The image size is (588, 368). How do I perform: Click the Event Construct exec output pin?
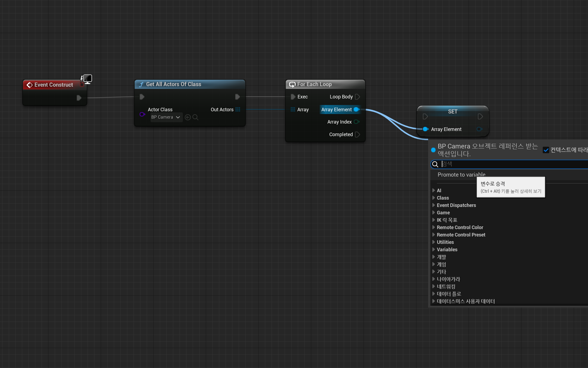click(79, 98)
